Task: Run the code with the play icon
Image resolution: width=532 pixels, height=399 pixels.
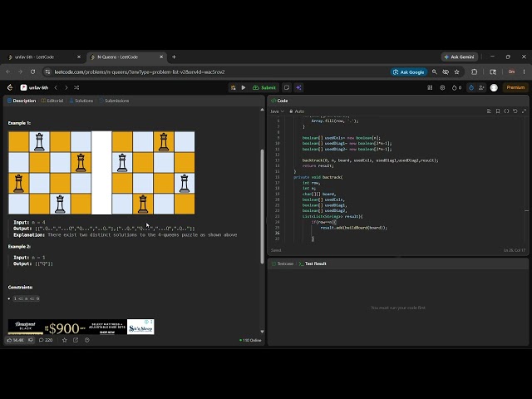Action: [244, 87]
